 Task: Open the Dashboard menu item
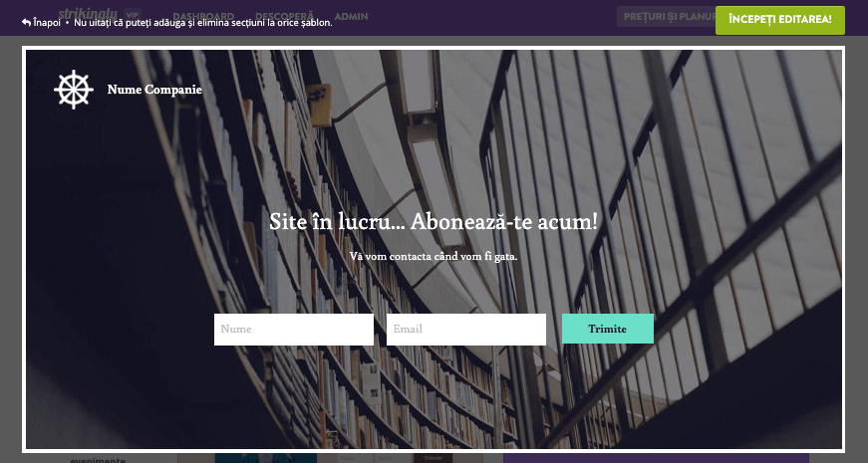(x=203, y=17)
